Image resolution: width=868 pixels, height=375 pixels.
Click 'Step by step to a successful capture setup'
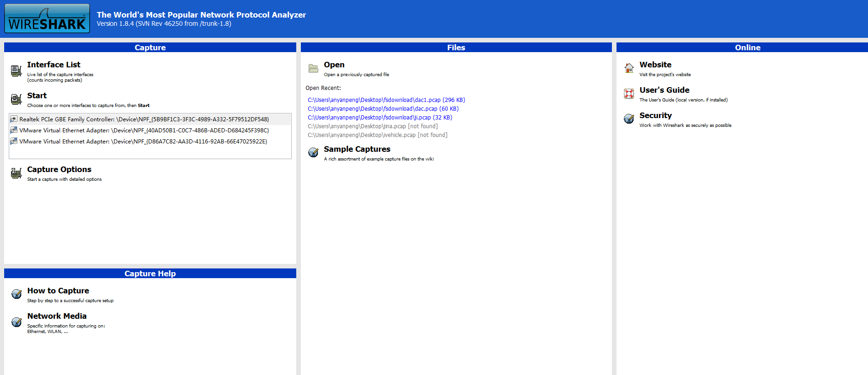pyautogui.click(x=70, y=300)
